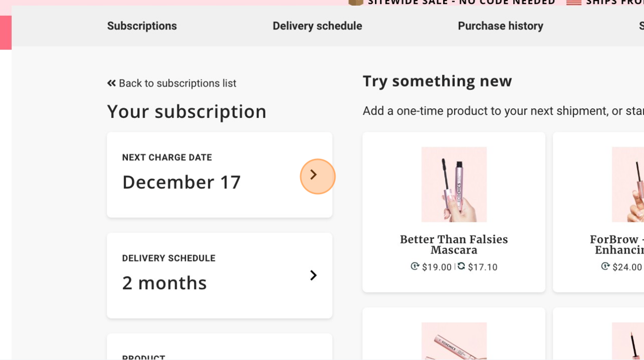Select the mascara product image
The image size is (644, 360).
point(454,185)
